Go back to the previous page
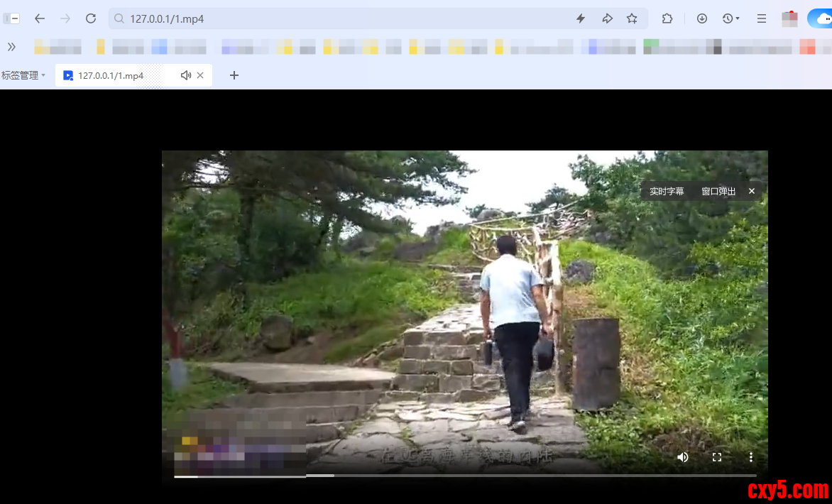 tap(40, 18)
